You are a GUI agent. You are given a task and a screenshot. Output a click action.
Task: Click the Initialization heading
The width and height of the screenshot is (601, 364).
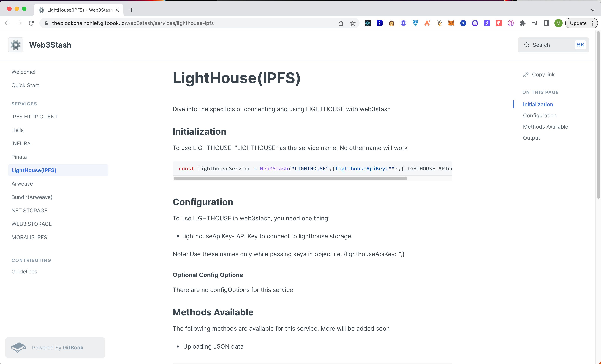point(199,132)
